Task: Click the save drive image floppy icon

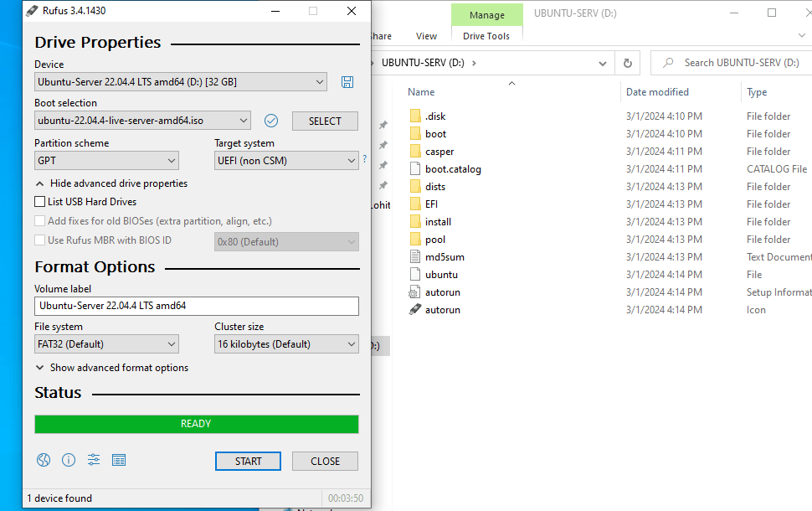Action: pos(347,82)
